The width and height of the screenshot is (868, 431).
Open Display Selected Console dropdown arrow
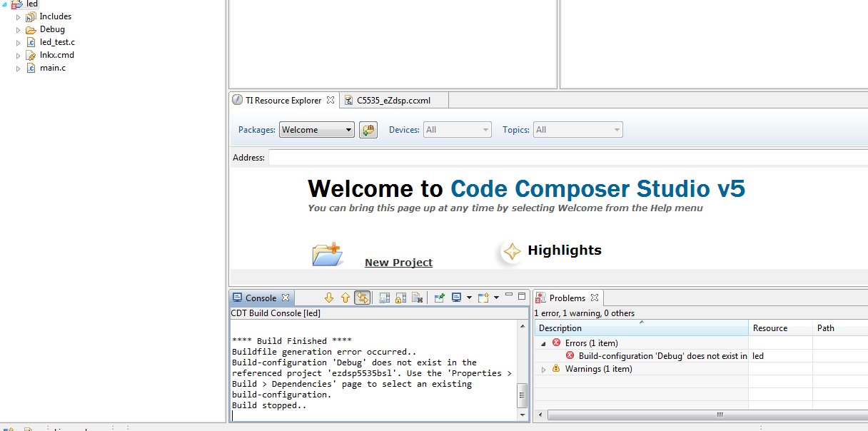469,298
